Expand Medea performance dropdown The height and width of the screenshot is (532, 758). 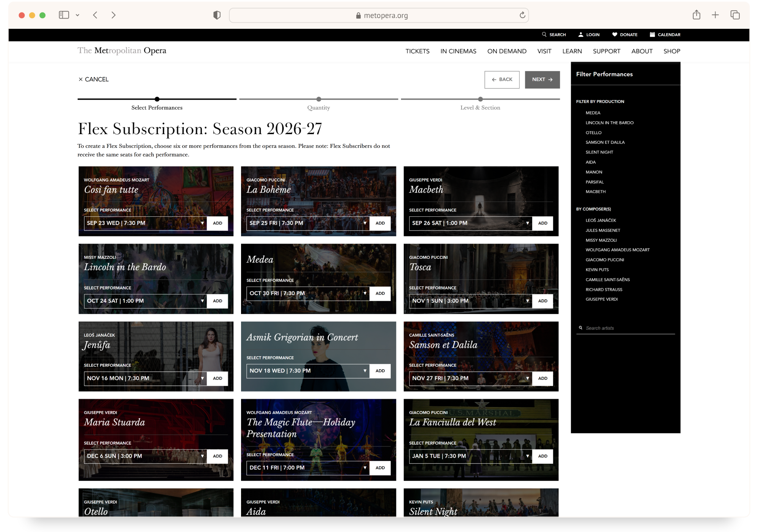(x=308, y=293)
